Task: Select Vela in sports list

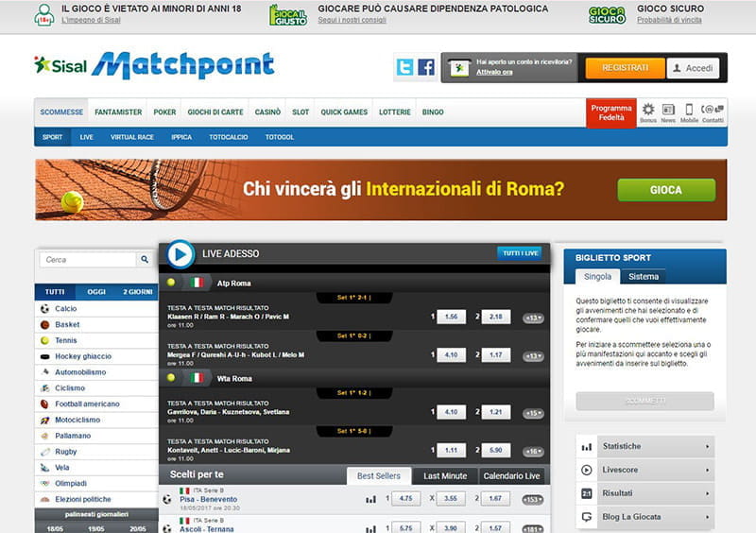Action: 96,468
